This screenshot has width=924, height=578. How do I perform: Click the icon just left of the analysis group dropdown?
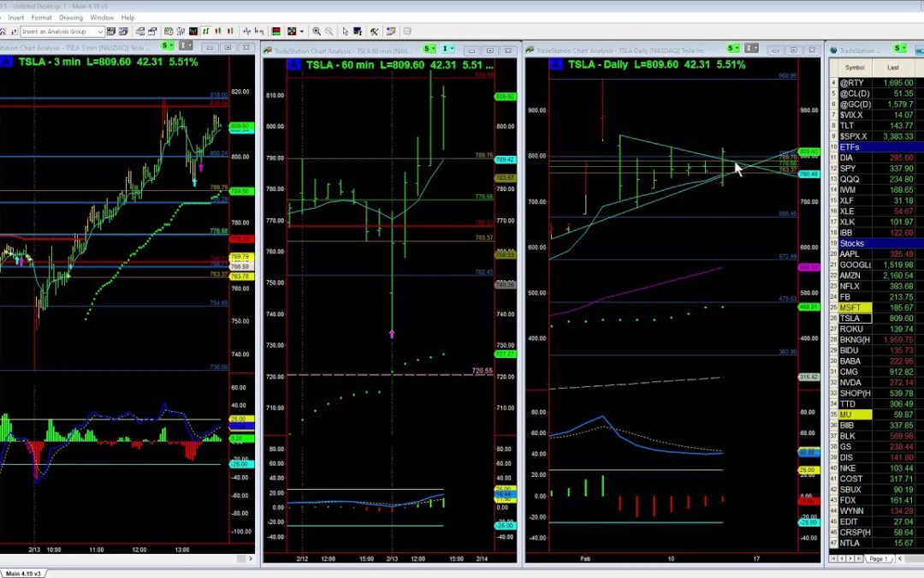coord(13,32)
